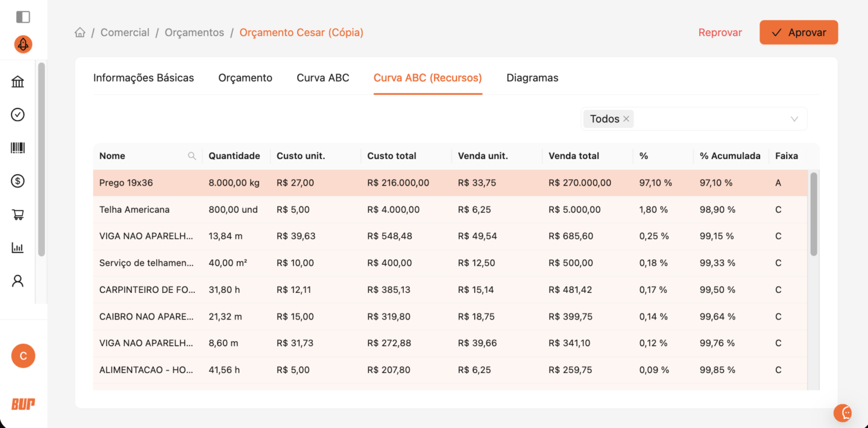
Task: Click the Reprovar button
Action: click(x=720, y=33)
